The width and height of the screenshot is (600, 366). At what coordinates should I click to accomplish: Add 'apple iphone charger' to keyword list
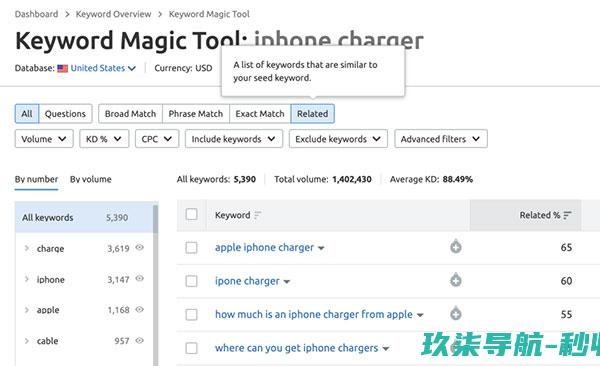point(455,247)
